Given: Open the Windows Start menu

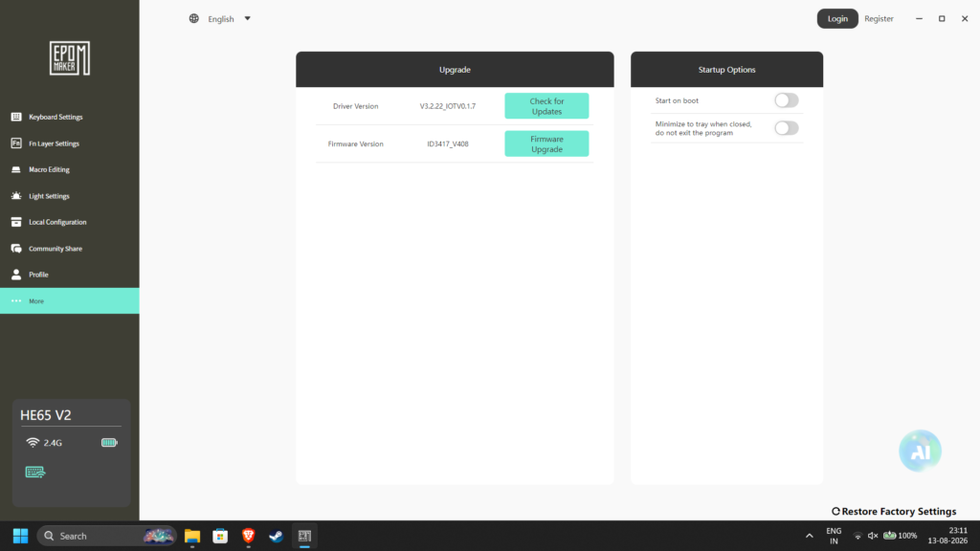Looking at the screenshot, I should point(21,536).
